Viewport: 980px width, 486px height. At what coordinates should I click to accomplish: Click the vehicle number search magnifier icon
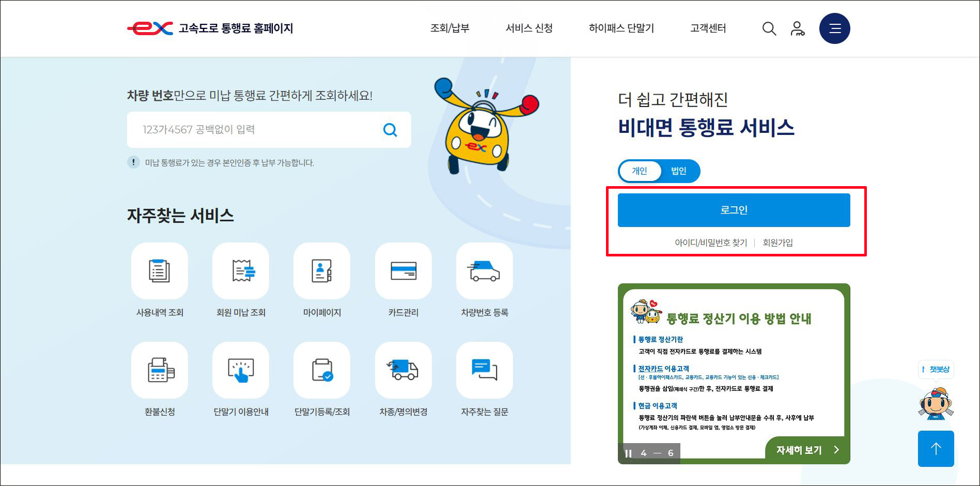[x=390, y=130]
